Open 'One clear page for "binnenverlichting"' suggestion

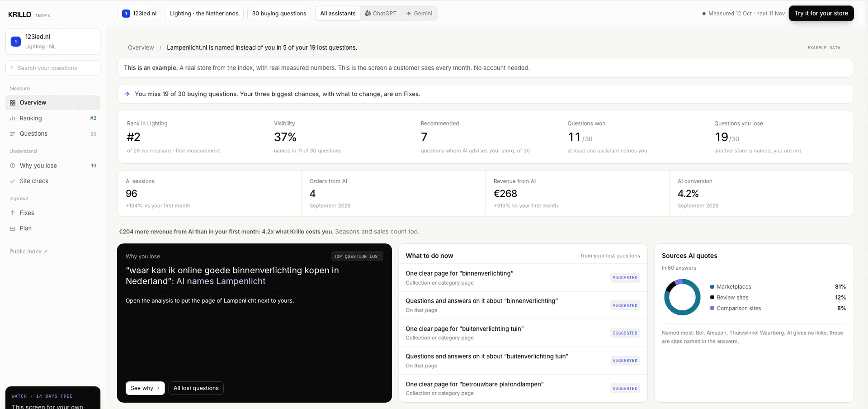(523, 278)
